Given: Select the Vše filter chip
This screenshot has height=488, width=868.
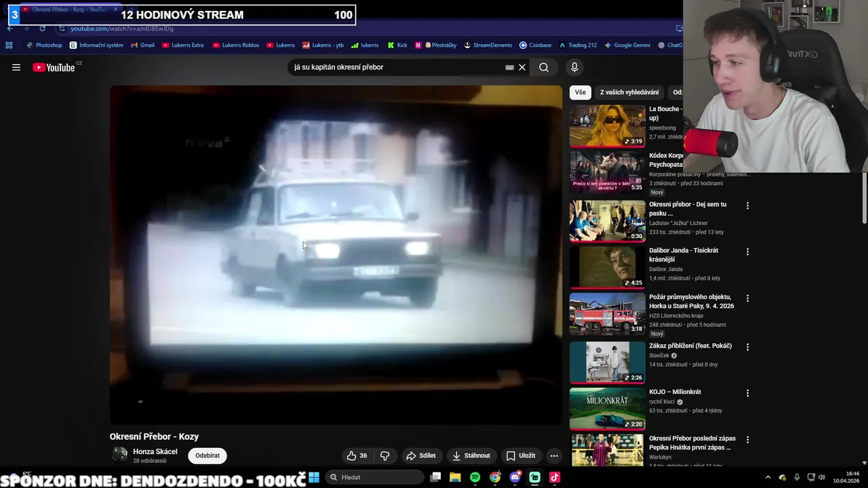Looking at the screenshot, I should (580, 92).
